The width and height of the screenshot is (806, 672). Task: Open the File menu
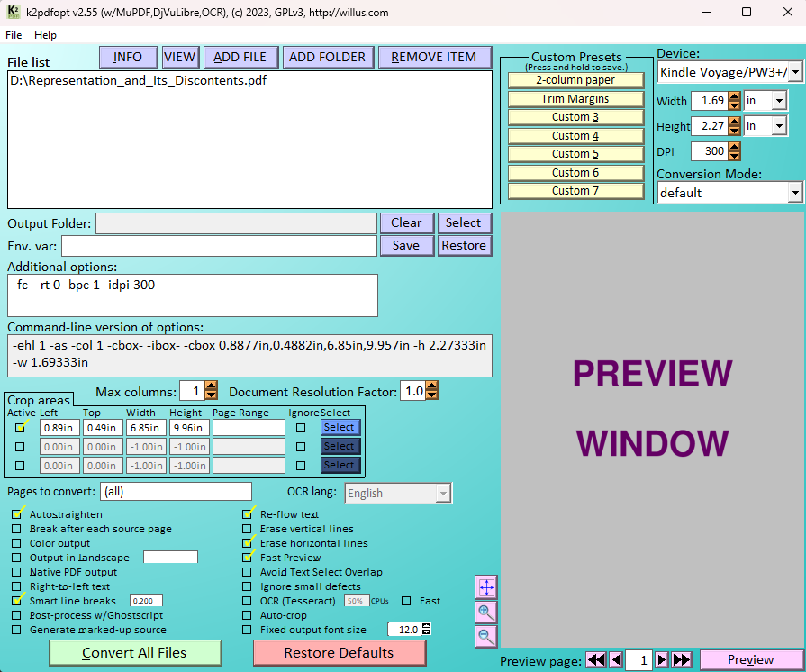coord(14,35)
